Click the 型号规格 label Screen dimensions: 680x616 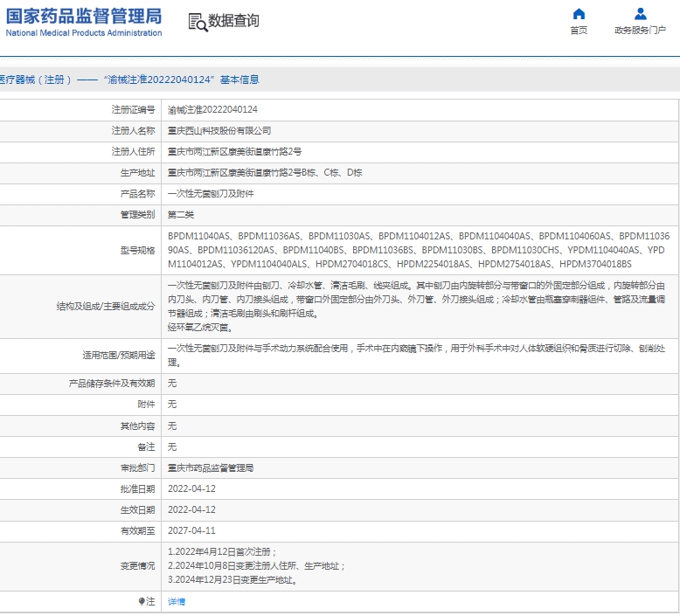click(x=137, y=250)
